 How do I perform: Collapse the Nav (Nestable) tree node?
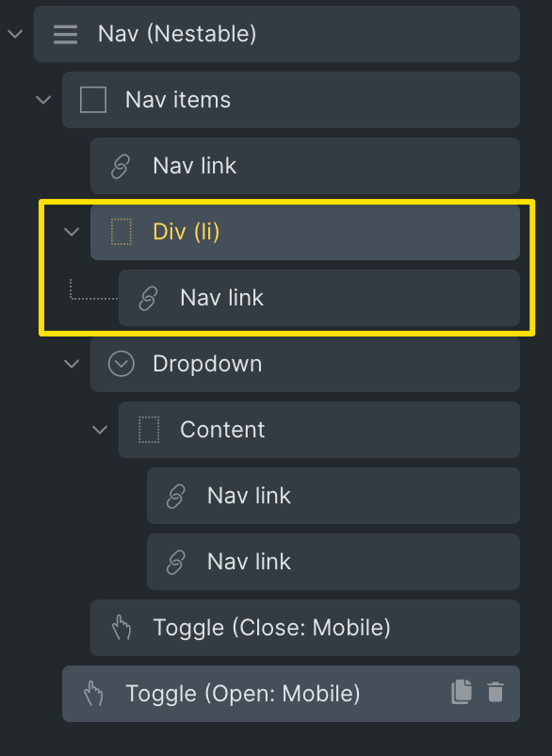(x=15, y=34)
